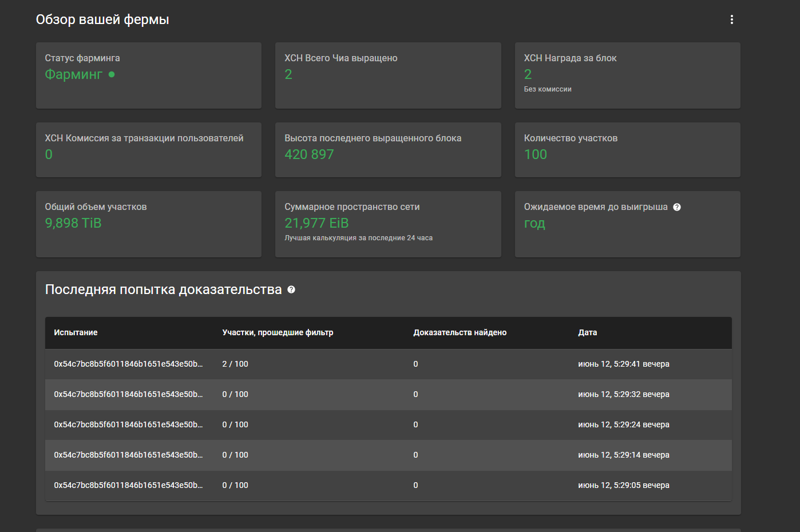This screenshot has height=532, width=800.
Task: Open the farm overview three-dot menu
Action: coord(731,19)
